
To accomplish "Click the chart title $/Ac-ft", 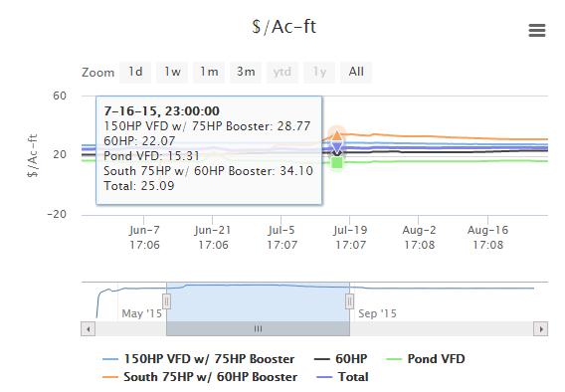I will pyautogui.click(x=283, y=27).
